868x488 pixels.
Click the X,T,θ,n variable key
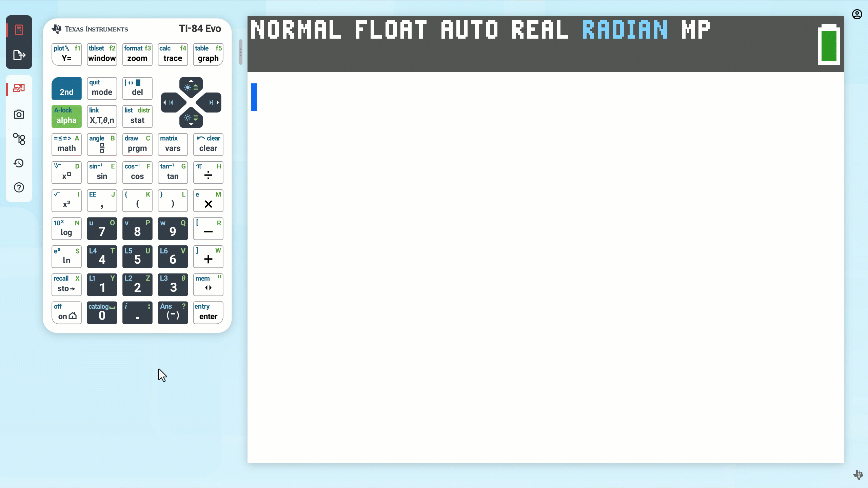[102, 117]
